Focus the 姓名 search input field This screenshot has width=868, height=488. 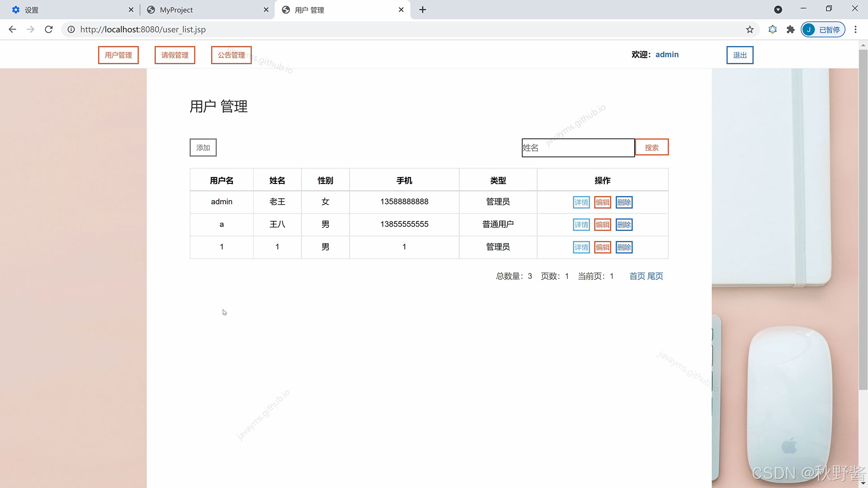pos(578,148)
